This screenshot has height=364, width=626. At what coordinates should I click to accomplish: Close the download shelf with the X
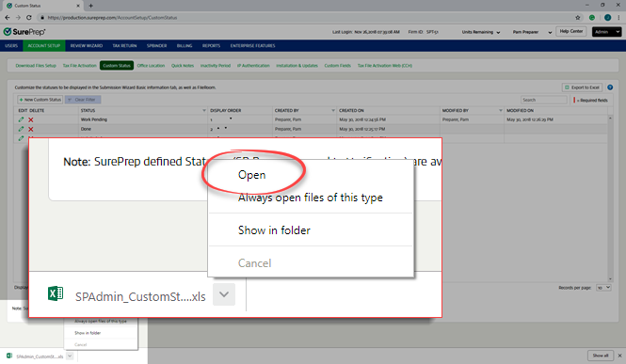(x=620, y=356)
